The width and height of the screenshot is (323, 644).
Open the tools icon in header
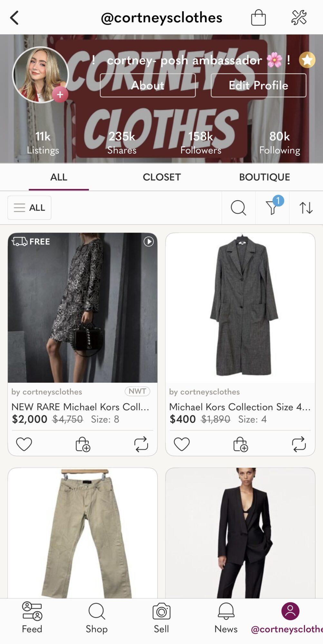pyautogui.click(x=299, y=17)
